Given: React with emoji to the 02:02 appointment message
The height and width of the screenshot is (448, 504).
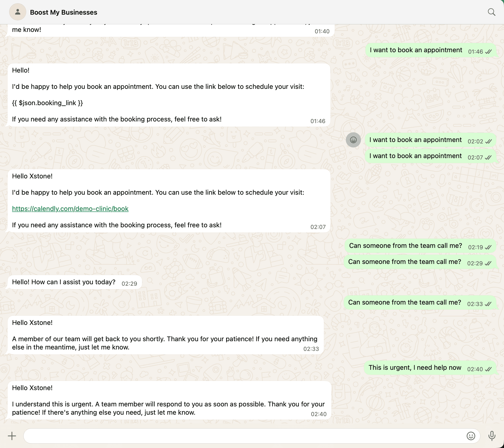Looking at the screenshot, I should 353,140.
